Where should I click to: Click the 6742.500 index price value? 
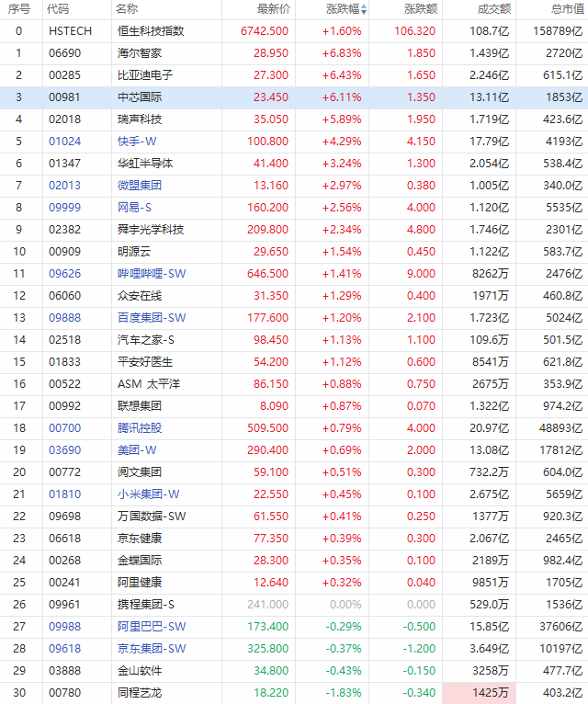click(265, 31)
